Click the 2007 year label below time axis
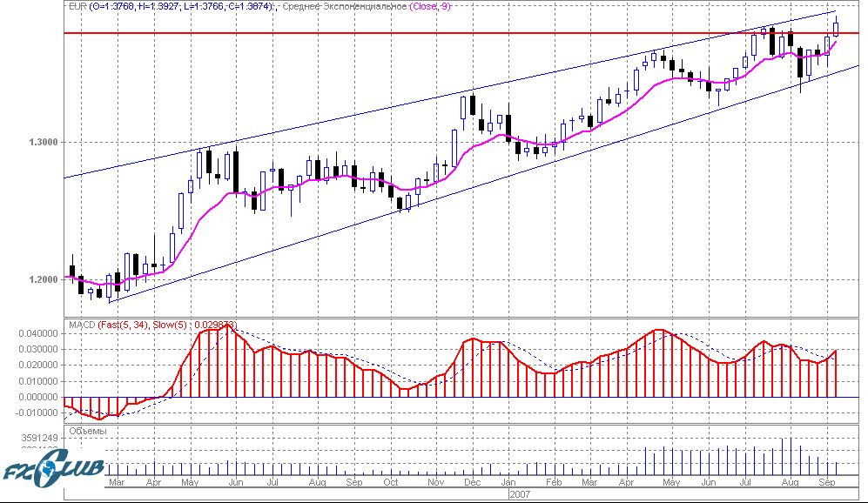Screen dimensions: 868x503 coord(520,494)
